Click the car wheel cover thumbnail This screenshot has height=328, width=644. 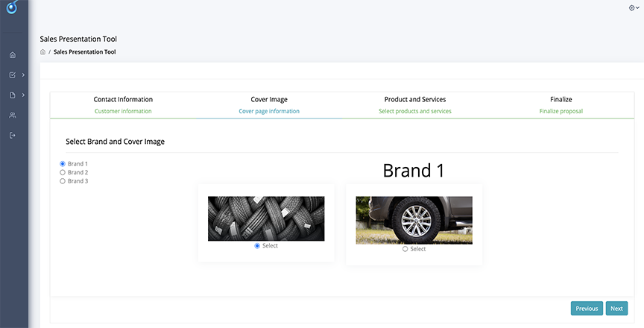click(x=414, y=220)
